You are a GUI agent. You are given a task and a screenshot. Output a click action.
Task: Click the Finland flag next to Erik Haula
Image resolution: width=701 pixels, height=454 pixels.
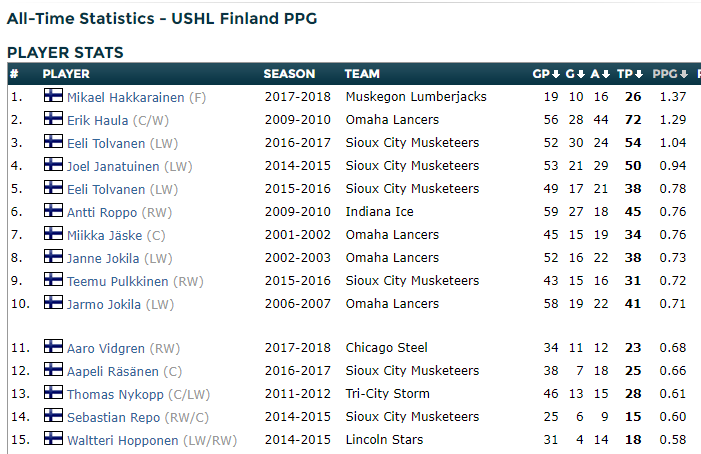coord(53,119)
